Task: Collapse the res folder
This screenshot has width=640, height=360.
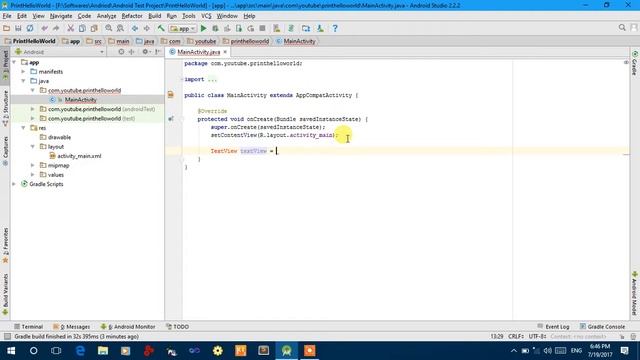Action: 23,128
